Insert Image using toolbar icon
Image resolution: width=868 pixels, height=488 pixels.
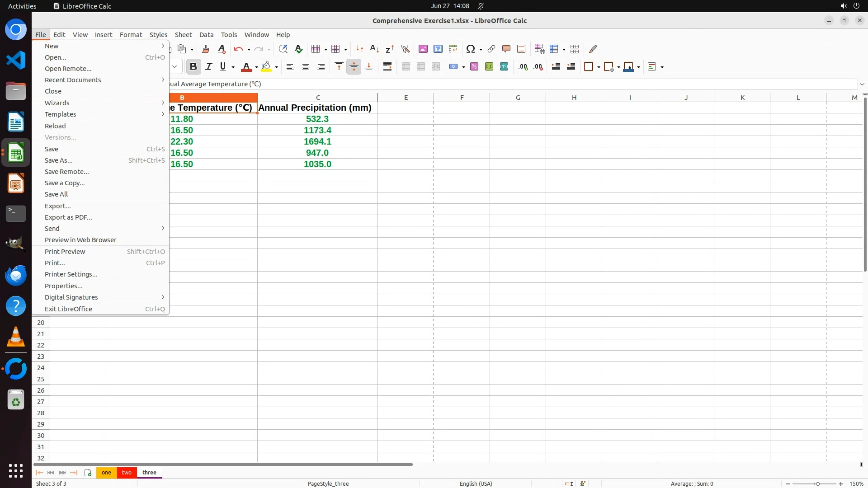pos(423,49)
